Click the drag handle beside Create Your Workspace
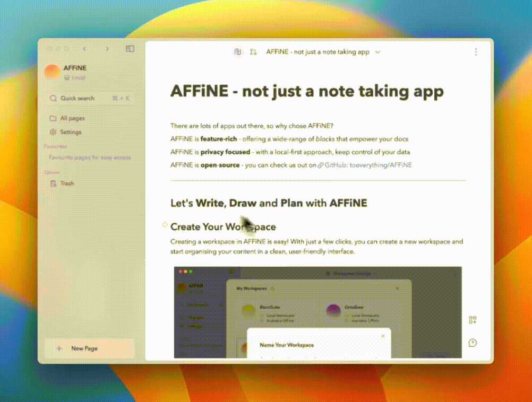This screenshot has width=532, height=402. (165, 224)
